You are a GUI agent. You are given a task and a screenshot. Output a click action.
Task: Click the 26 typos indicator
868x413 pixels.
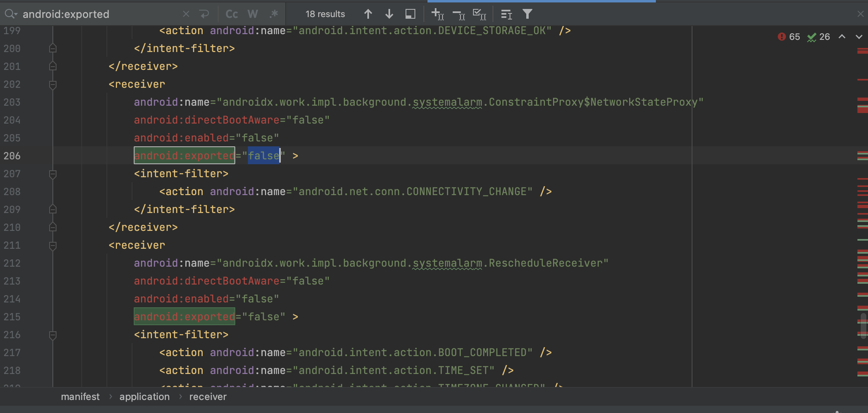pyautogui.click(x=818, y=37)
